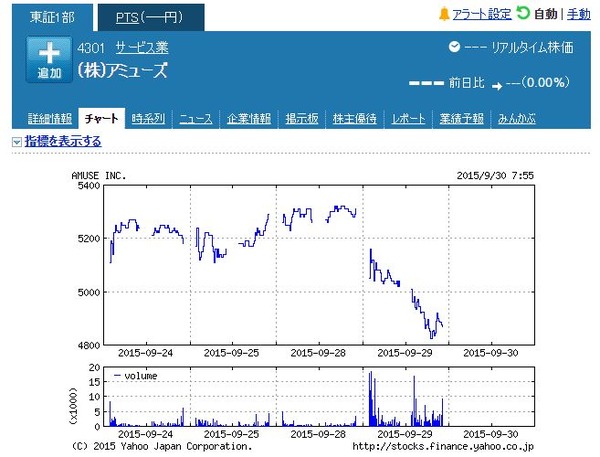This screenshot has width=600, height=457.
Task: Click 2015-09-29 label under volume chart
Action: 405,434
